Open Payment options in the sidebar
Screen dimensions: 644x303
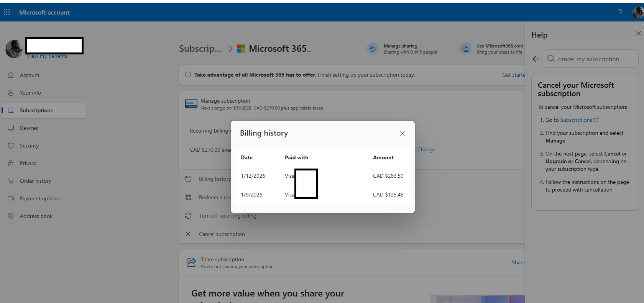pos(44,198)
